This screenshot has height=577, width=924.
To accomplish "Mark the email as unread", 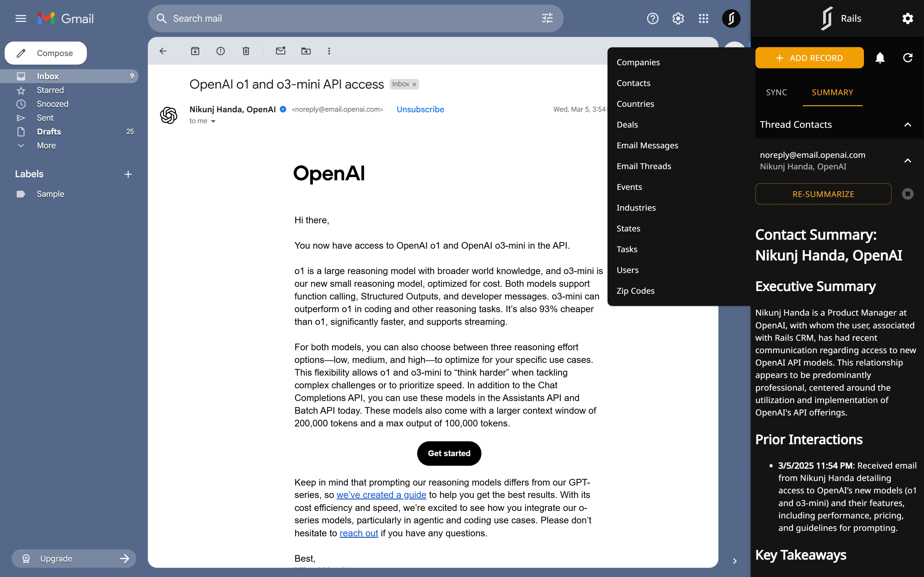I will pos(281,51).
